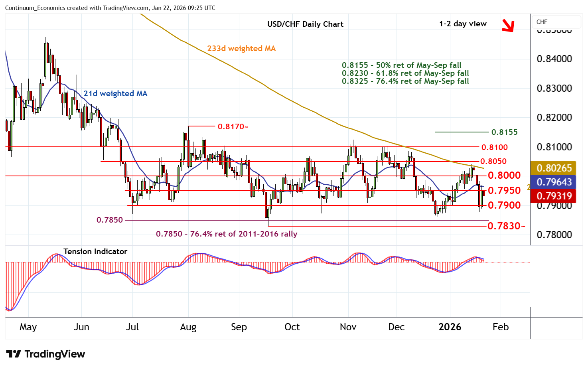Viewport: 588px width, 369px height.
Task: Select the 0.8155 green retracement level label
Action: pyautogui.click(x=504, y=132)
